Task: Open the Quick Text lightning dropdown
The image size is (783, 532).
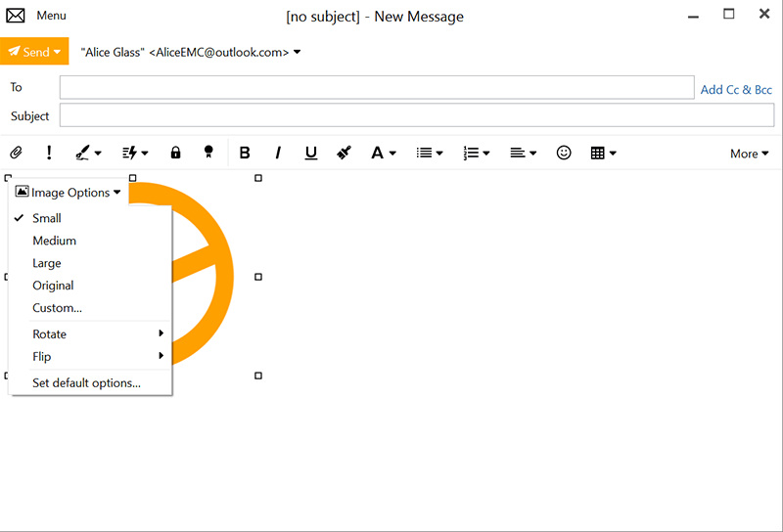Action: 135,153
